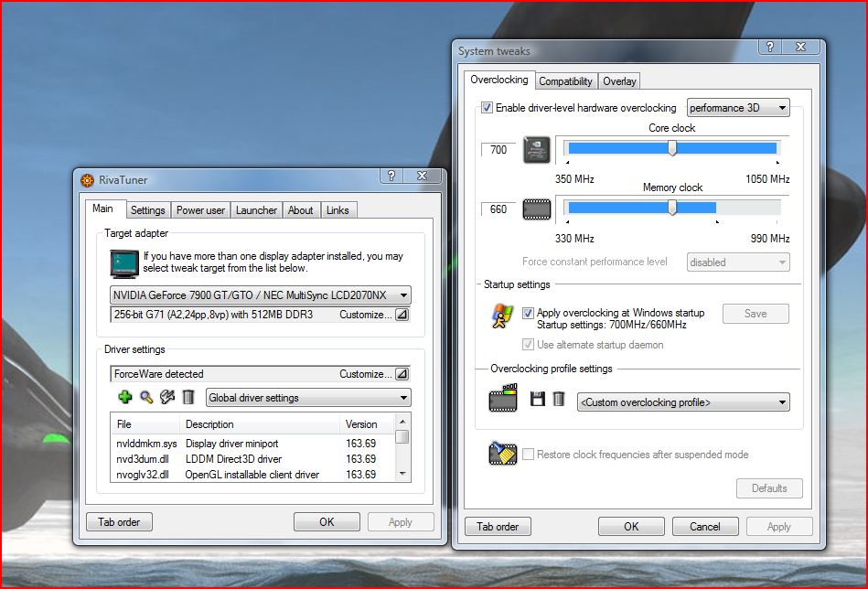
Task: Click Cancel in System tweaks window
Action: pyautogui.click(x=704, y=527)
